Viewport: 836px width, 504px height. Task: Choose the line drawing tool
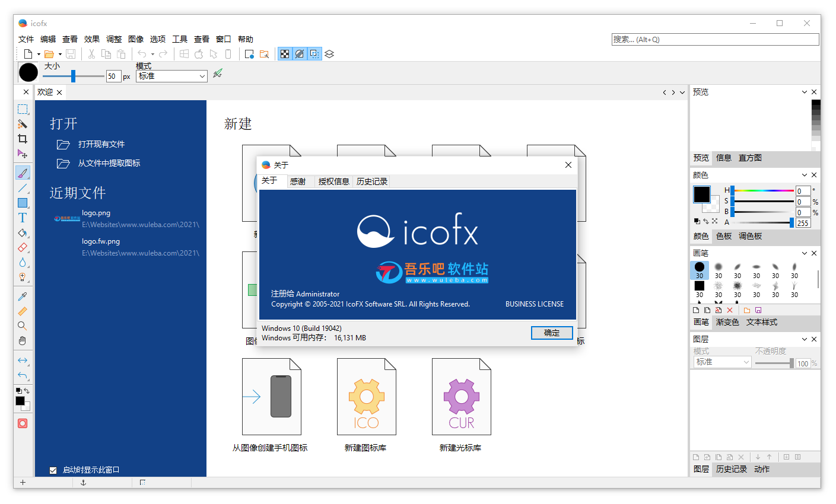click(23, 188)
